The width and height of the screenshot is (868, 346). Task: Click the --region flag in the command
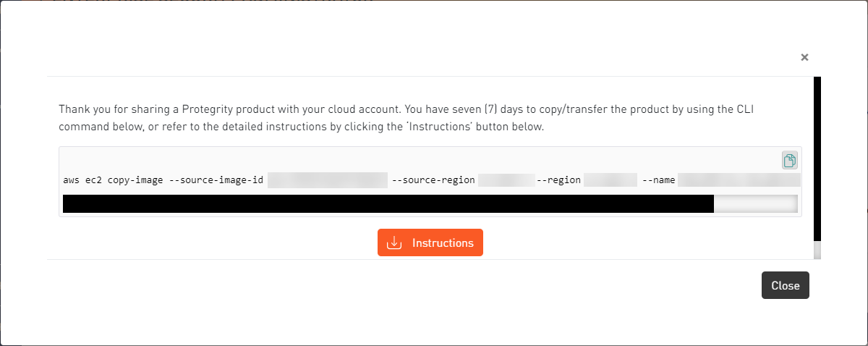(x=559, y=180)
